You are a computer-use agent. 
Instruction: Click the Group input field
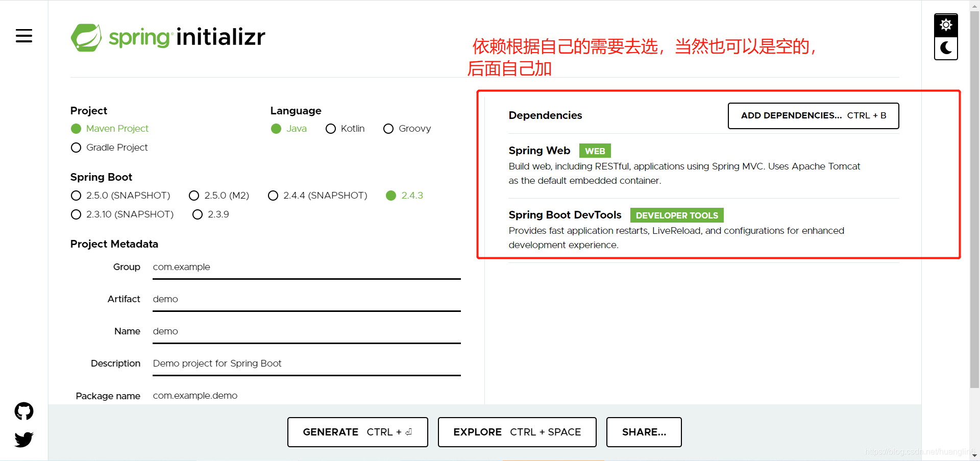point(307,268)
